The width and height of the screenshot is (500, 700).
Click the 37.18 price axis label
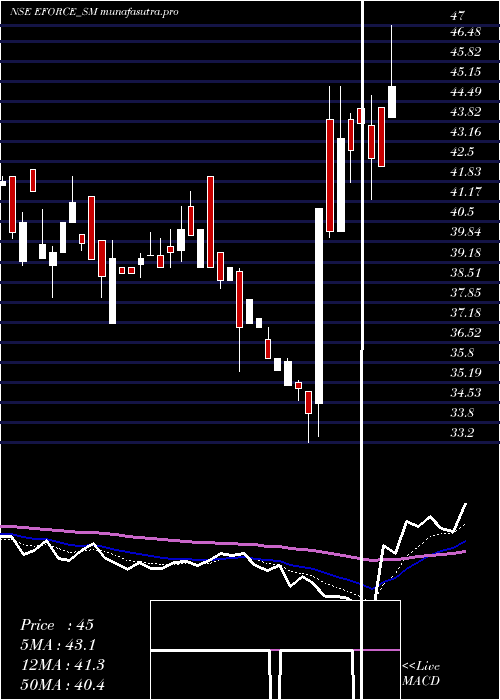tap(466, 312)
